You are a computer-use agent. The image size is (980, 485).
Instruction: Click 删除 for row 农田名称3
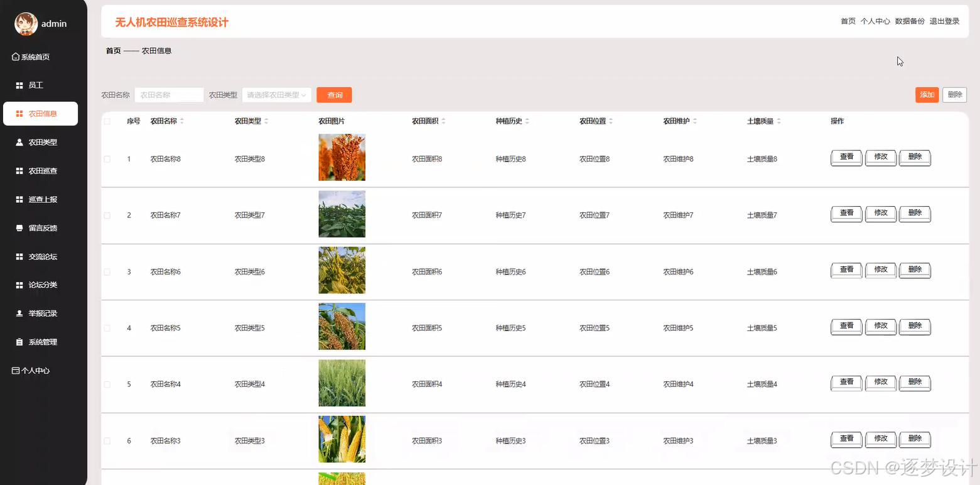tap(915, 439)
